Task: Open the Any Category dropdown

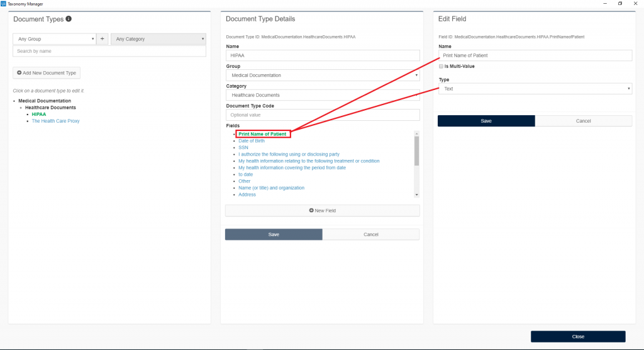Action: tap(158, 38)
